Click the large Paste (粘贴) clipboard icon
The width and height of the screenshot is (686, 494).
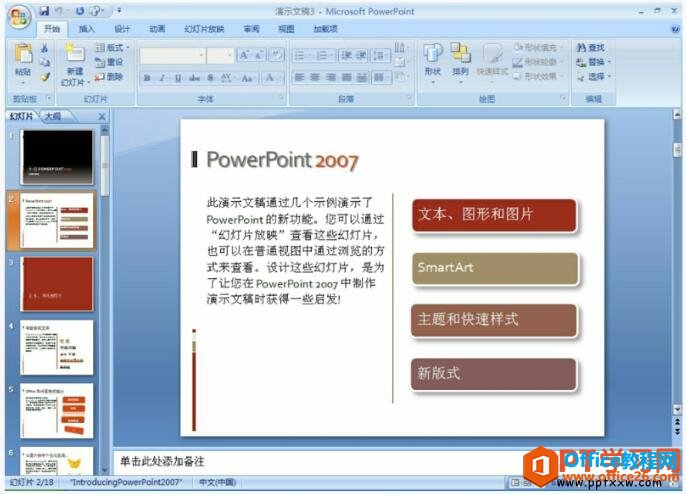click(23, 54)
